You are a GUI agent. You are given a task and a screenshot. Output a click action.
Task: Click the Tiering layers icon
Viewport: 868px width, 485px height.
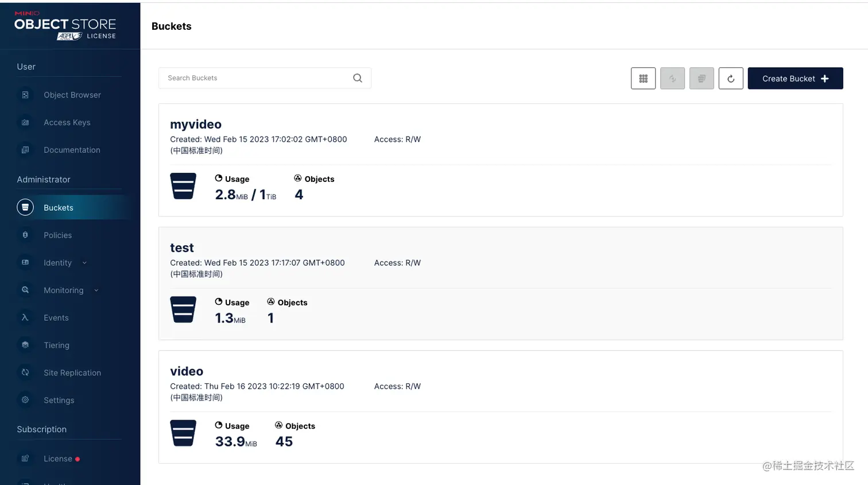[x=25, y=345]
